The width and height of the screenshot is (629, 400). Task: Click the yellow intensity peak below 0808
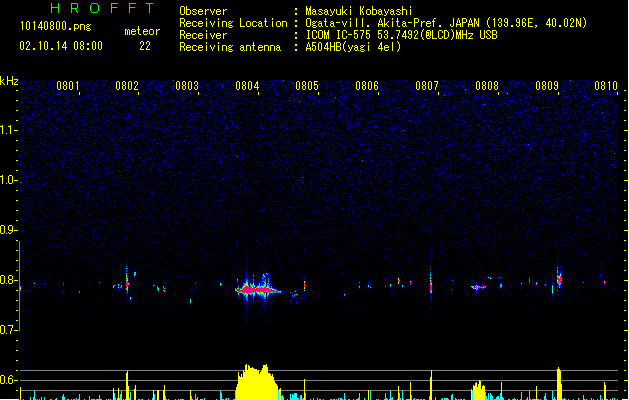[x=478, y=390]
